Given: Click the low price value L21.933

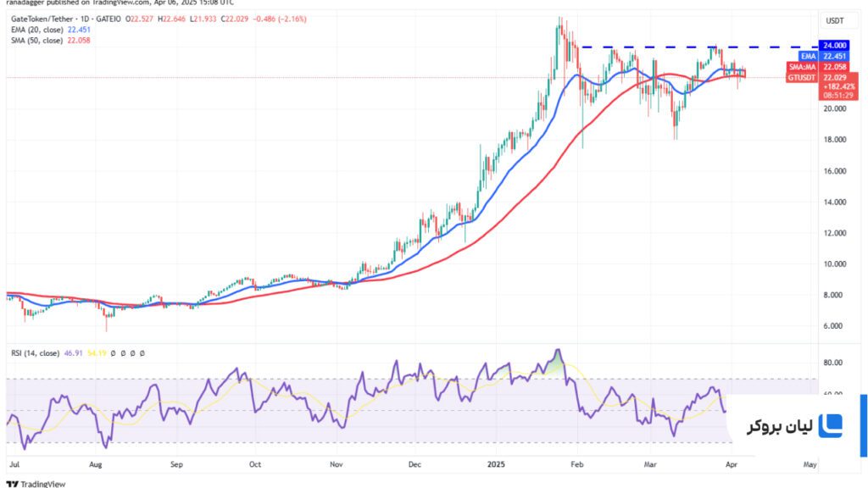Looking at the screenshot, I should [x=203, y=19].
